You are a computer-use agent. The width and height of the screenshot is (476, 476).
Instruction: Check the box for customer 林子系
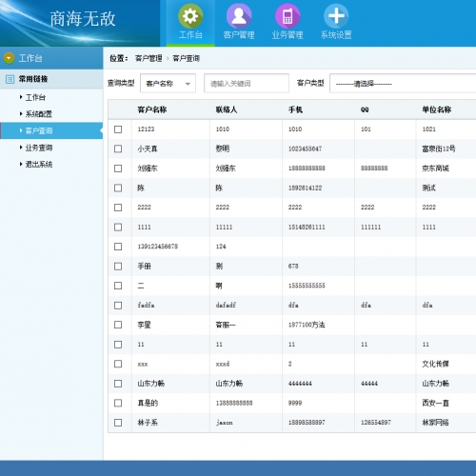pyautogui.click(x=118, y=423)
